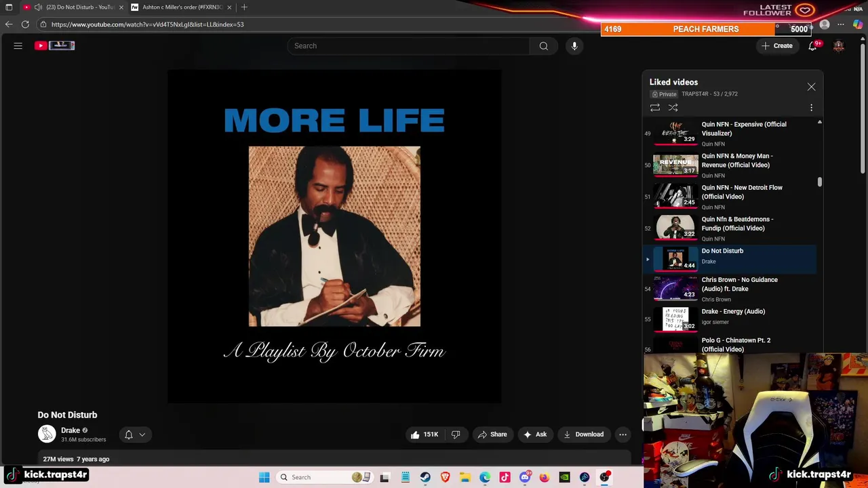Close the Do Not Disturb YouTube tab
Screen dimensions: 868x488
click(121, 7)
